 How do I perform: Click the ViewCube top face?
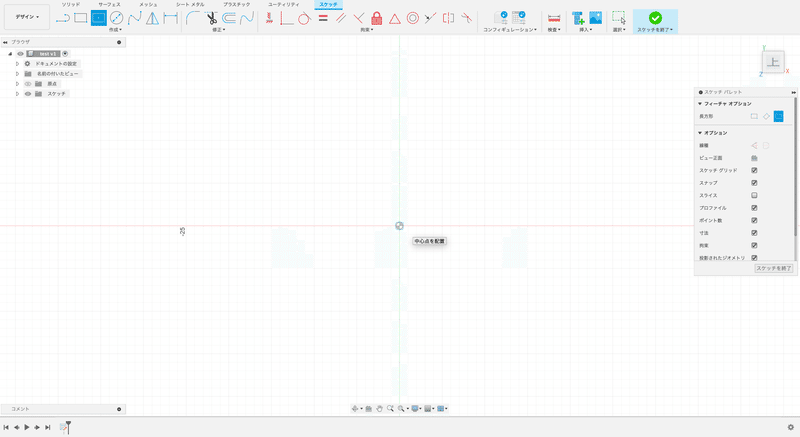pyautogui.click(x=773, y=62)
